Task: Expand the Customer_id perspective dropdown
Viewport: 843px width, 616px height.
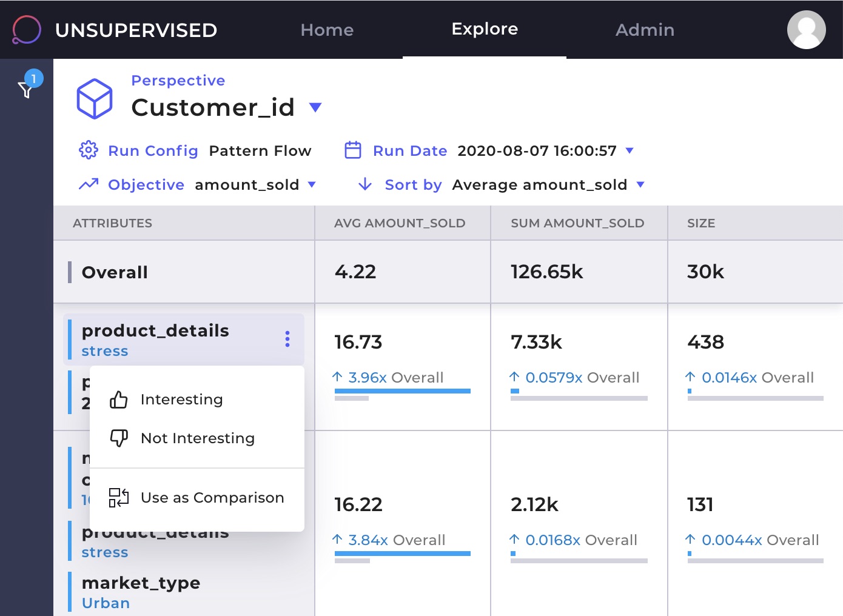Action: (x=315, y=107)
